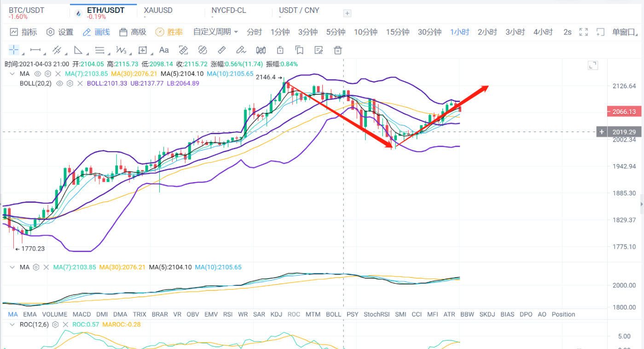644x349 pixels.
Task: Expand triangle tool submenu arrow
Action: (87, 54)
